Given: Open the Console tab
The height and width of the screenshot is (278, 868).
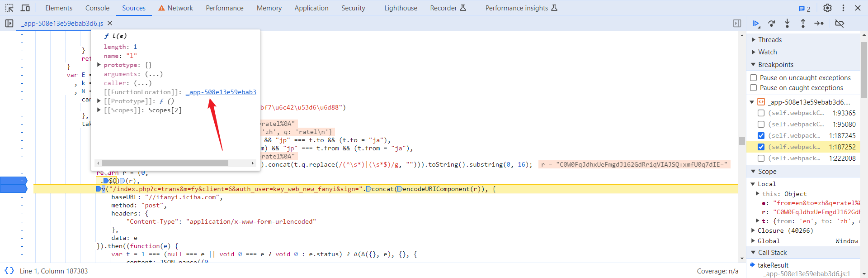Looking at the screenshot, I should (x=97, y=8).
